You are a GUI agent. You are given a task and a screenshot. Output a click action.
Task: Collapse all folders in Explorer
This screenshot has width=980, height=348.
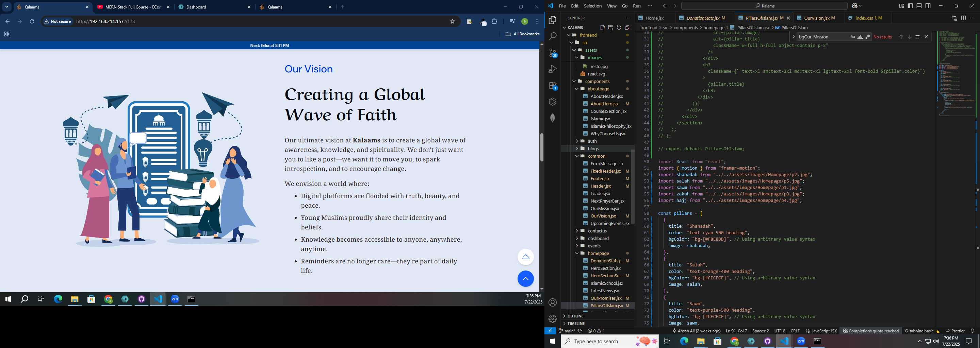627,27
